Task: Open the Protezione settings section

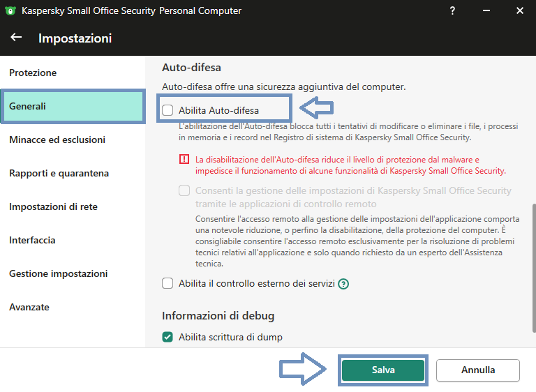Action: (73, 73)
